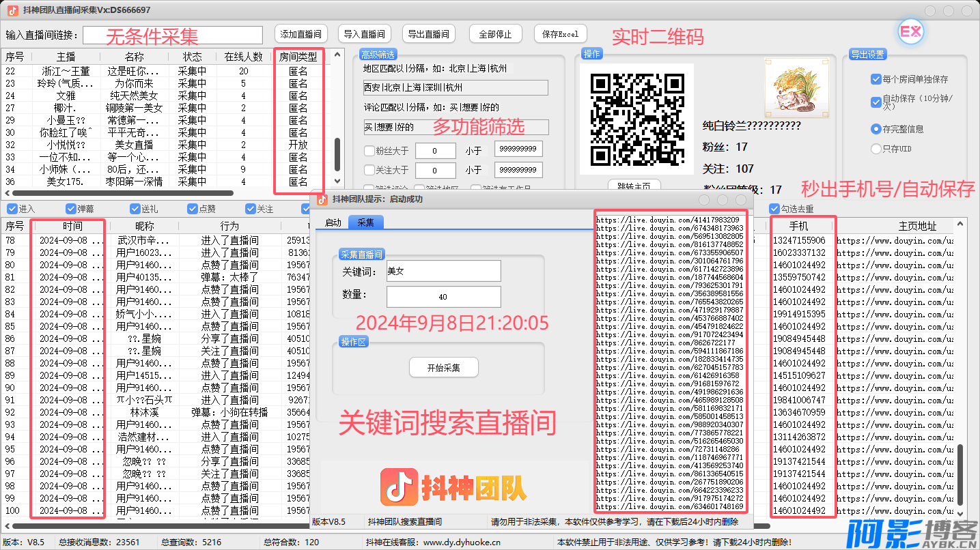Start collecting with 开始采集 button

coord(444,368)
